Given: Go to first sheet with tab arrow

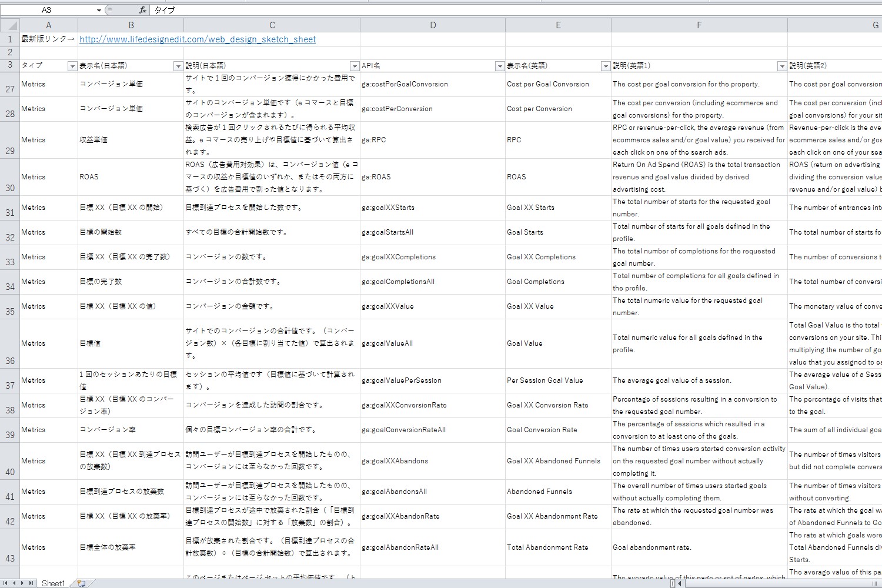Looking at the screenshot, I should [x=6, y=583].
